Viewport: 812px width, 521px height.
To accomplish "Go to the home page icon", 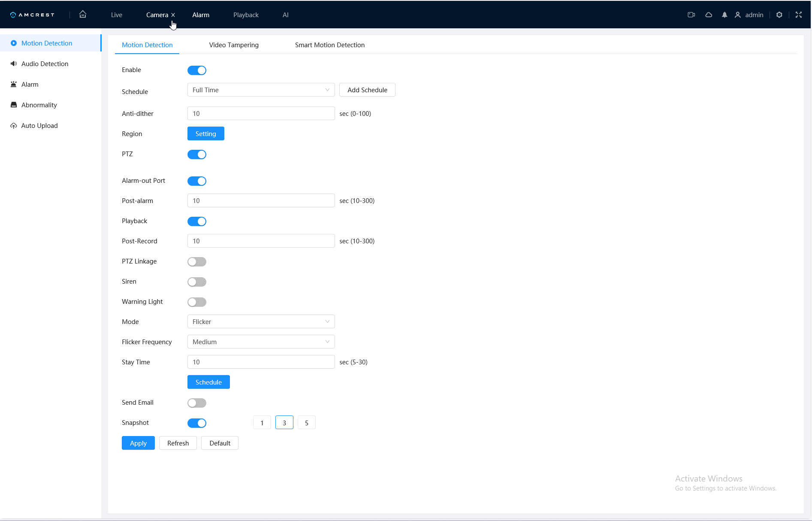I will click(83, 15).
